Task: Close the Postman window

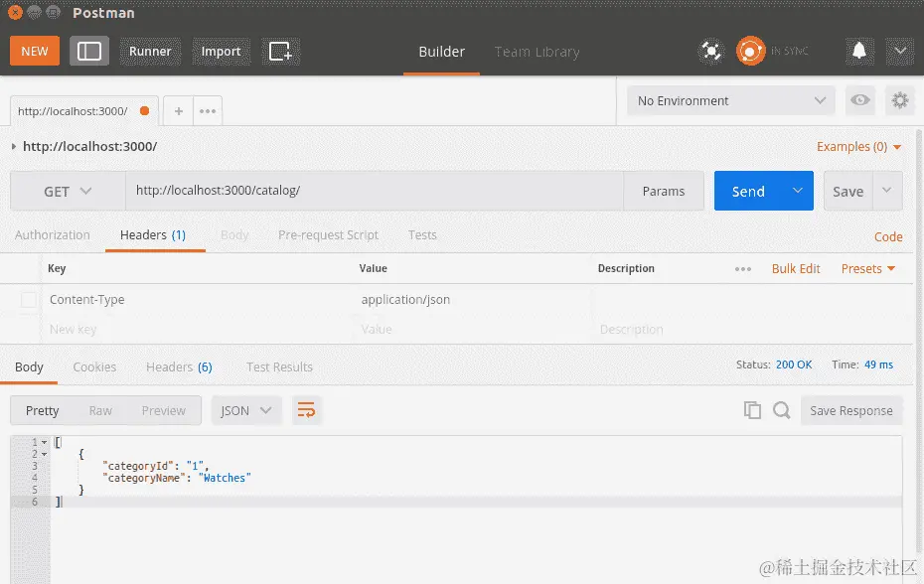Action: (15, 12)
